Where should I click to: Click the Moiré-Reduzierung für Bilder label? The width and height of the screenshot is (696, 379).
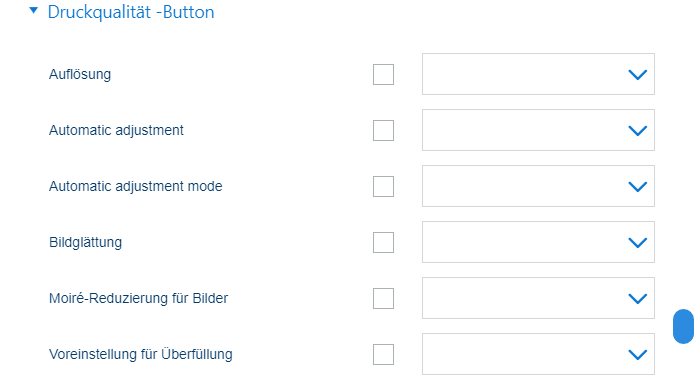(x=138, y=298)
